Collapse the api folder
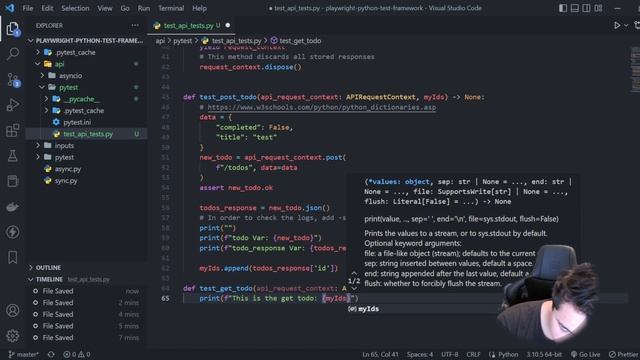This screenshot has height=360, width=640. pyautogui.click(x=86, y=64)
